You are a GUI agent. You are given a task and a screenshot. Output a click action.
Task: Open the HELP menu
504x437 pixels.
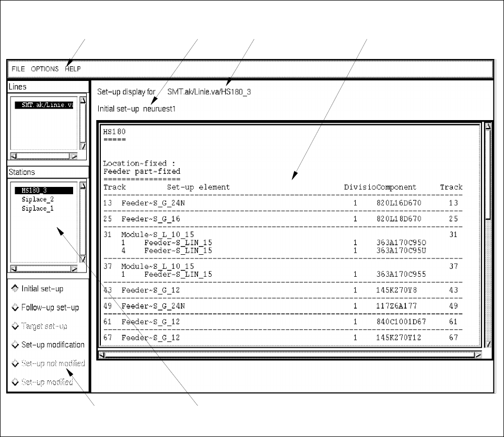73,69
